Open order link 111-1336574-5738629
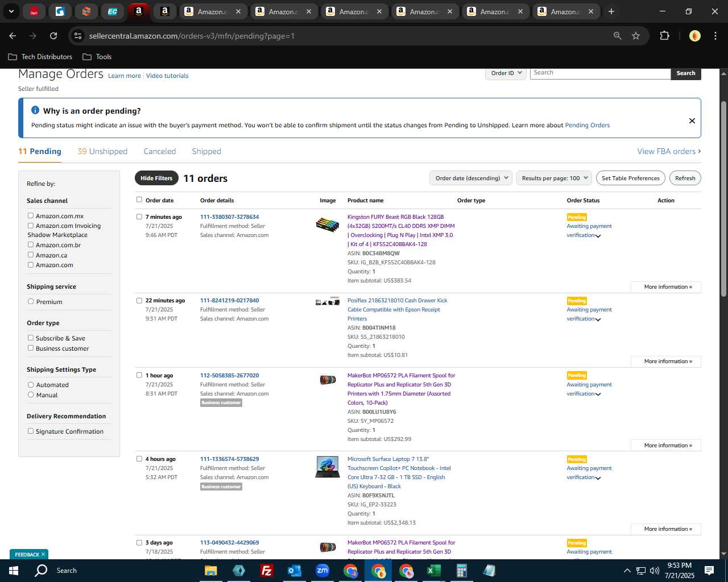This screenshot has width=728, height=582. [230, 459]
